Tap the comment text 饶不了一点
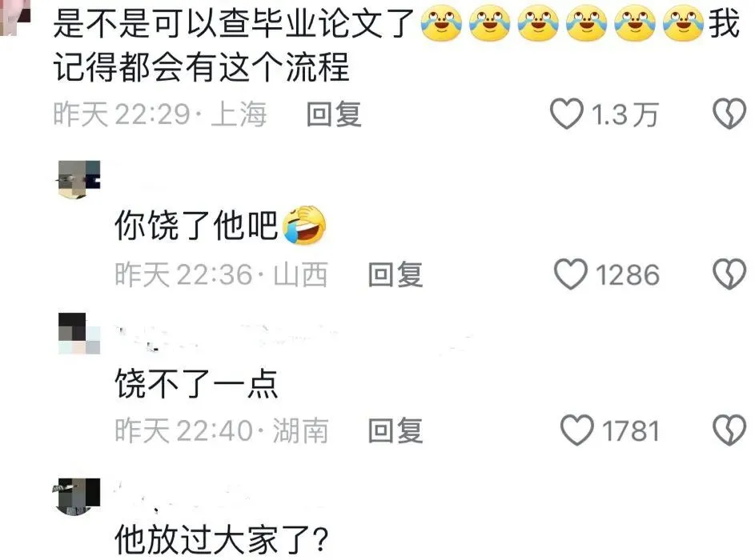755x560 pixels. (196, 383)
